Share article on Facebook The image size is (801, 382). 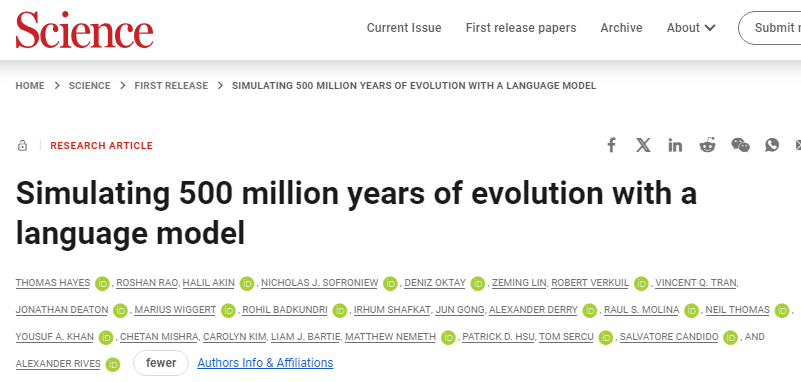pos(611,146)
